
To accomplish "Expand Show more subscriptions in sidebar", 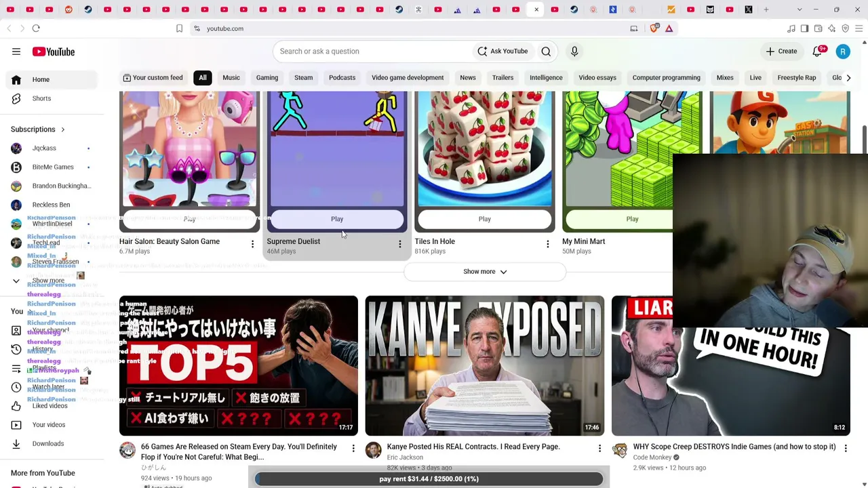I will point(53,281).
